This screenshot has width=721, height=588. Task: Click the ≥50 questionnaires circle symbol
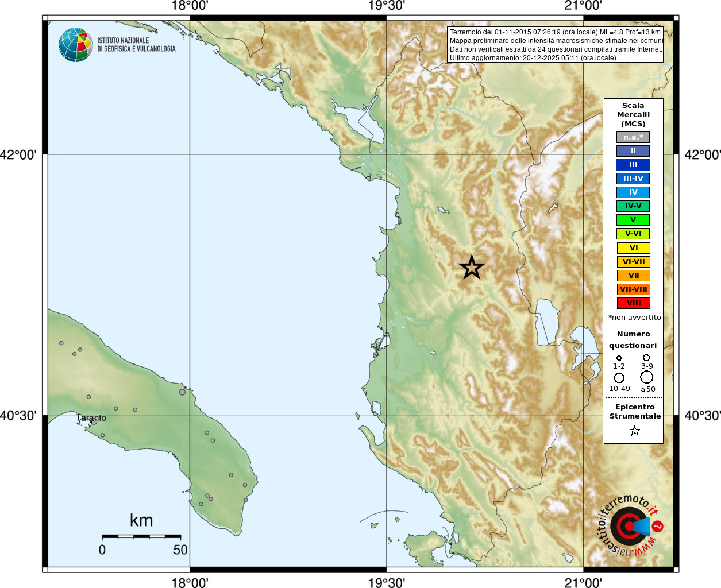pos(647,377)
